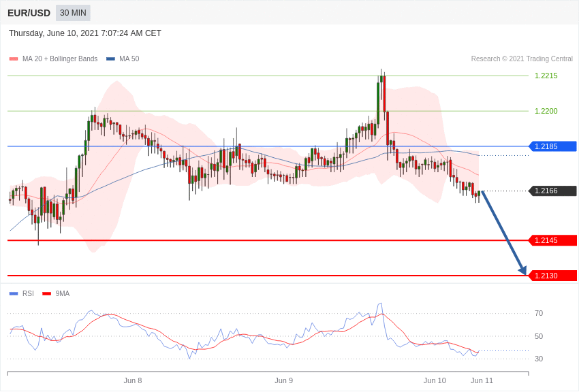The width and height of the screenshot is (579, 392).
Task: Click the 'Jun 9' date axis label
Action: coord(283,380)
